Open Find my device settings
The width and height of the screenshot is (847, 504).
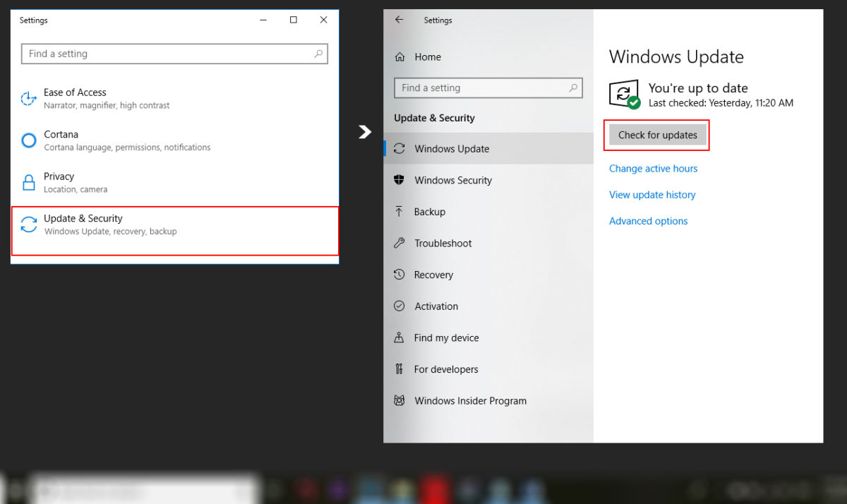446,338
